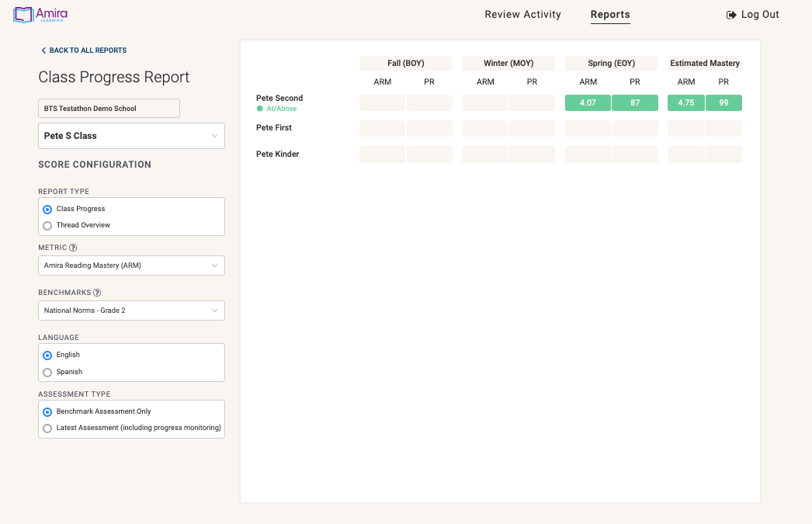812x524 pixels.
Task: Click the green At/Above status dot
Action: [x=260, y=109]
